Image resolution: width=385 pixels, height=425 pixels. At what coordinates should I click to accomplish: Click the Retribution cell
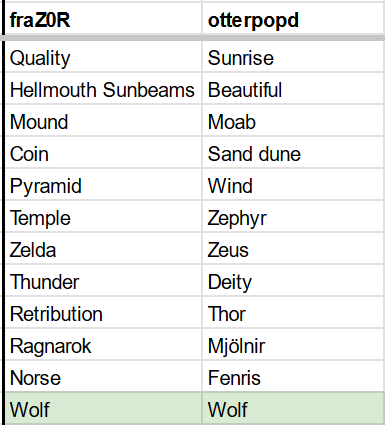pyautogui.click(x=104, y=312)
